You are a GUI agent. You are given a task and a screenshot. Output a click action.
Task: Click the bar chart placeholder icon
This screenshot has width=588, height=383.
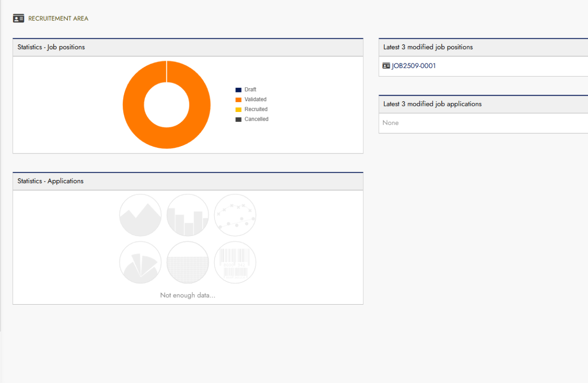(x=188, y=215)
